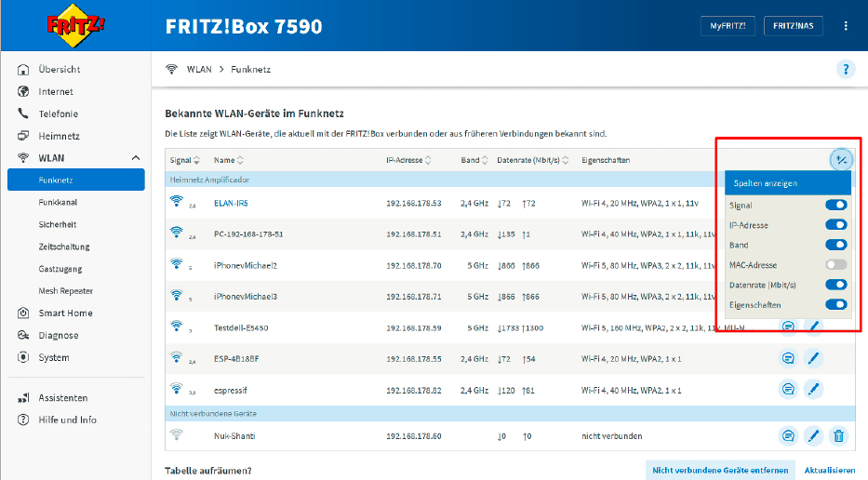Click the Smart Home sidebar icon
The width and height of the screenshot is (868, 480).
coord(23,313)
